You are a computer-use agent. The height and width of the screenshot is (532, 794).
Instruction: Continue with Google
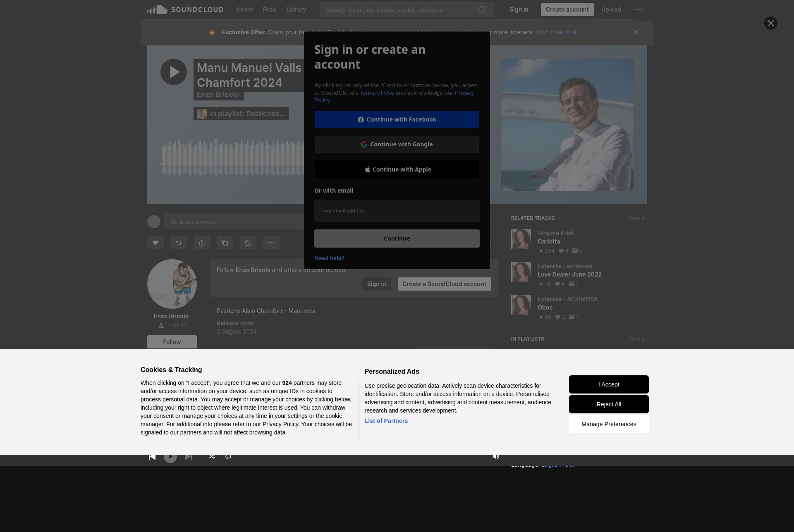[x=397, y=144]
